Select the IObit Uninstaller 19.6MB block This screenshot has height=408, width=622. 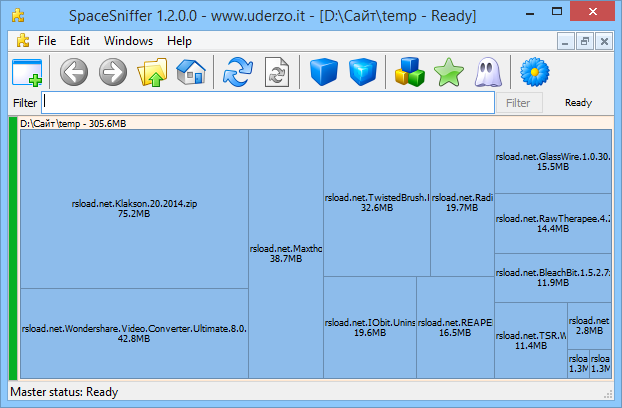coord(370,328)
